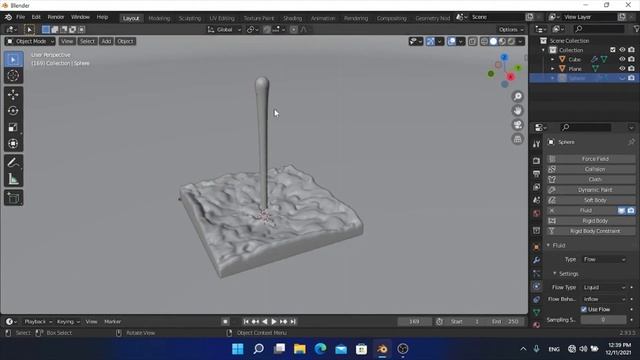Toggle Plane visibility eye in outliner
Viewport: 640px width, 360px height.
(x=622, y=69)
